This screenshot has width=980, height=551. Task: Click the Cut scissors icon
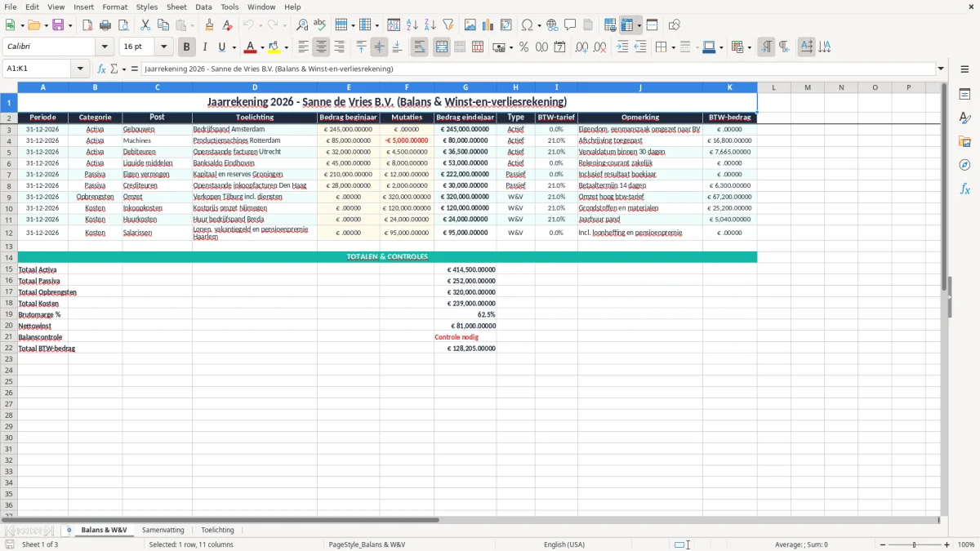[x=145, y=25]
